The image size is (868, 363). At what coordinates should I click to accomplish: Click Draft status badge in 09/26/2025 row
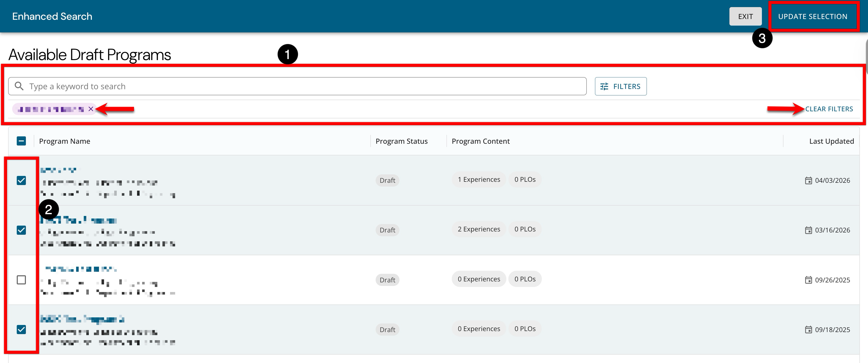[x=387, y=280]
